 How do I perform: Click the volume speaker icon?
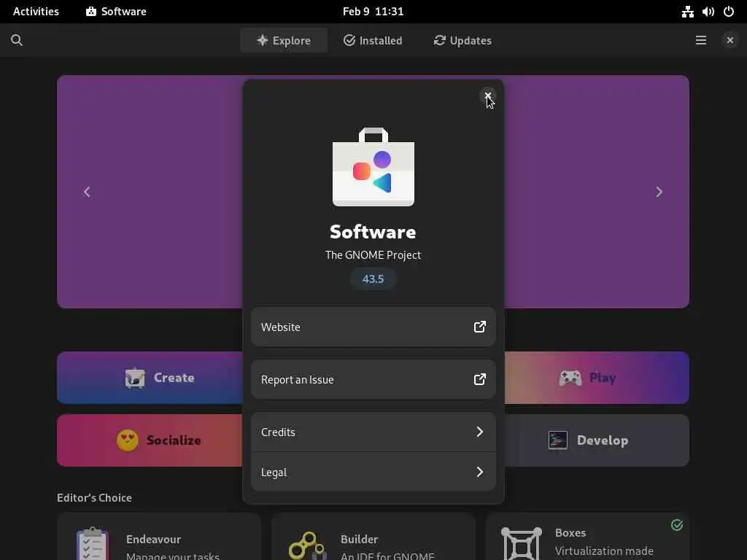coord(708,12)
